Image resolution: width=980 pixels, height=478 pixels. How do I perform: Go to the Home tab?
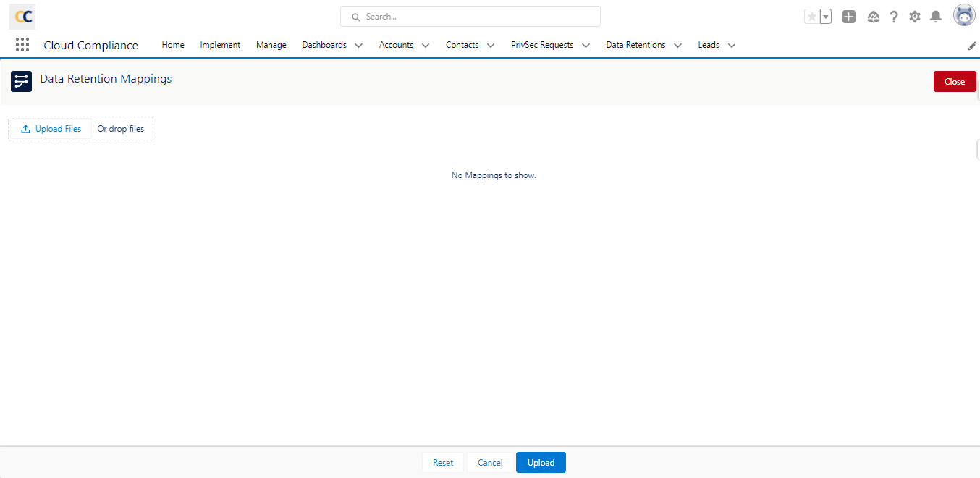pyautogui.click(x=172, y=45)
